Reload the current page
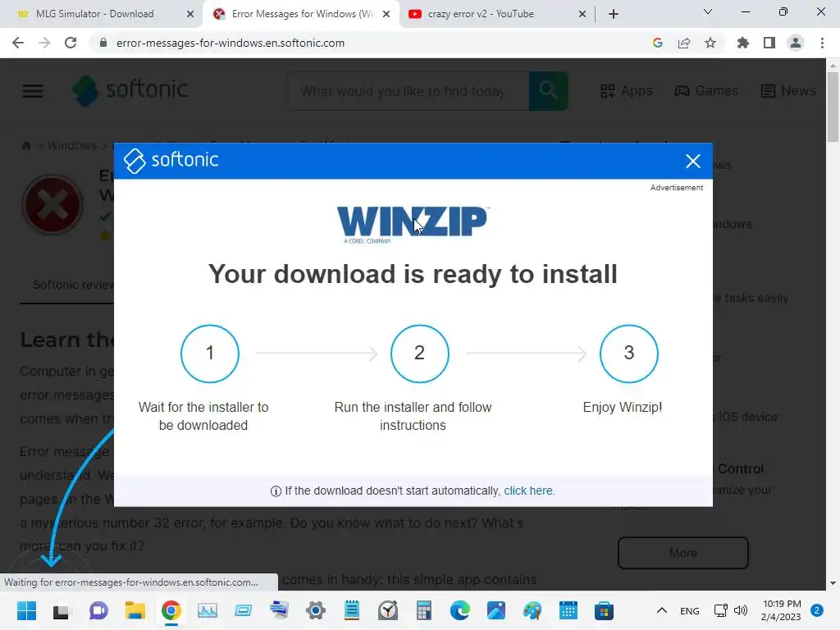 pos(71,43)
